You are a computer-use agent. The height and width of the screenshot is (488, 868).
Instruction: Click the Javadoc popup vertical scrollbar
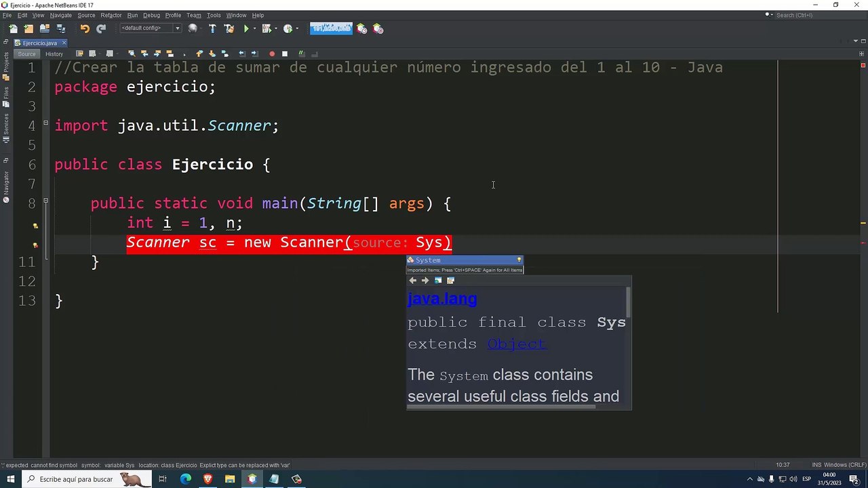tap(629, 303)
